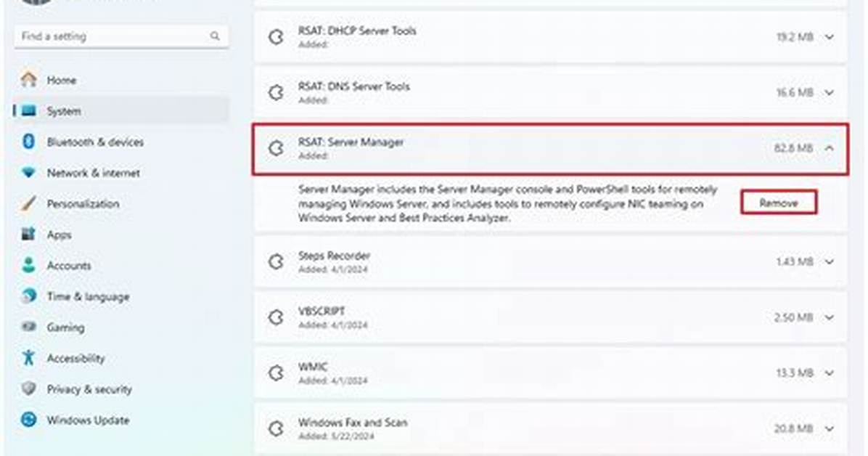Select System in the sidebar
The width and height of the screenshot is (868, 456).
pos(121,111)
